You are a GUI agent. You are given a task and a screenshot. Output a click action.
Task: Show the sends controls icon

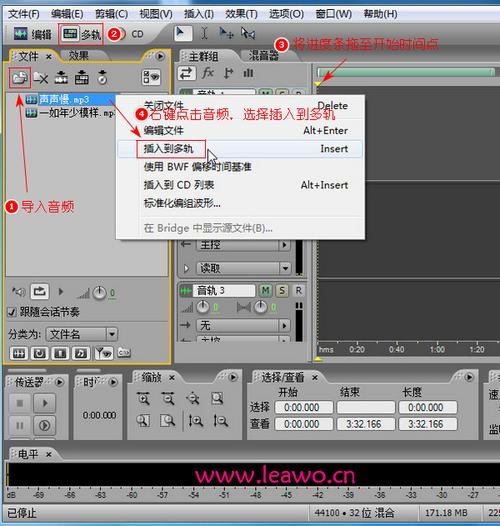[x=228, y=73]
